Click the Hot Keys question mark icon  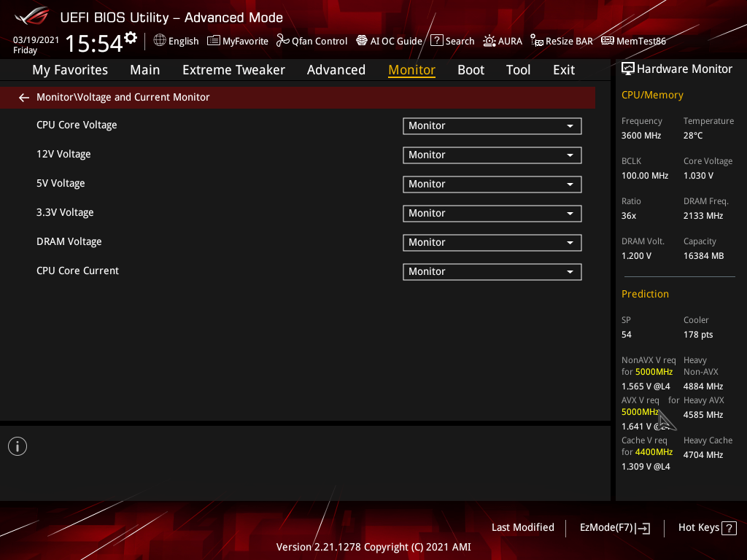click(729, 528)
